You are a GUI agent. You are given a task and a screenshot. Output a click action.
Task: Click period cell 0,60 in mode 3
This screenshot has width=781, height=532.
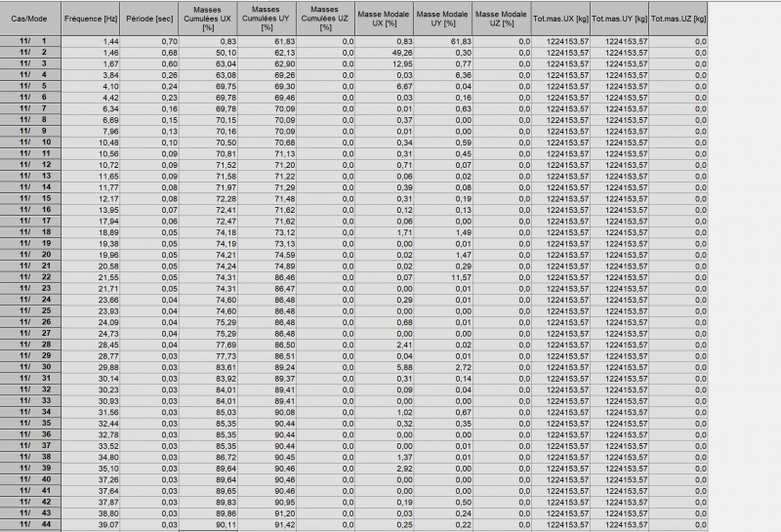coord(149,63)
